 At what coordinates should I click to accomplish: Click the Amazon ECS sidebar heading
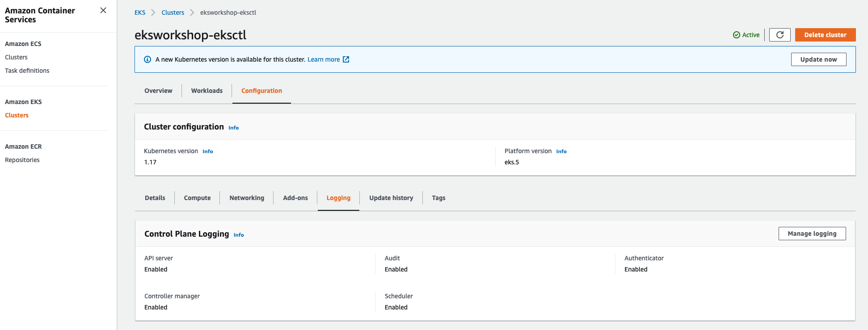point(23,44)
